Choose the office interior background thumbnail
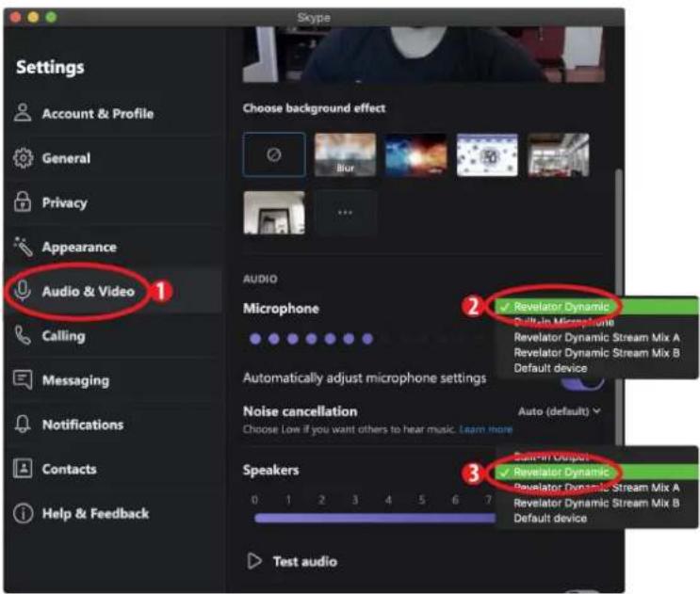The image size is (700, 594). pyautogui.click(x=558, y=154)
